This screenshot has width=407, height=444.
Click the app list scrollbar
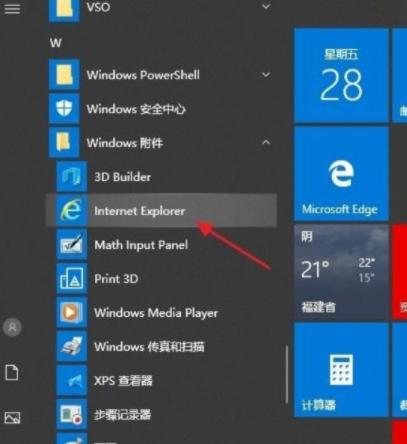coord(287,374)
